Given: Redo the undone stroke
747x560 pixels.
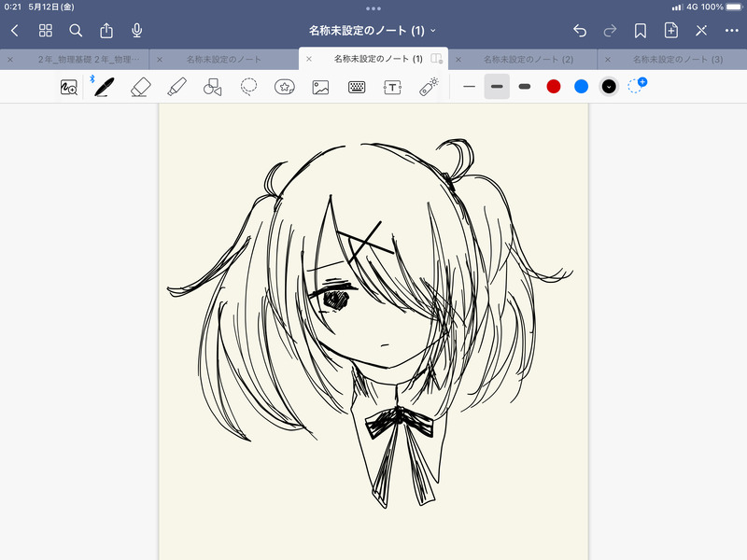Looking at the screenshot, I should tap(611, 31).
